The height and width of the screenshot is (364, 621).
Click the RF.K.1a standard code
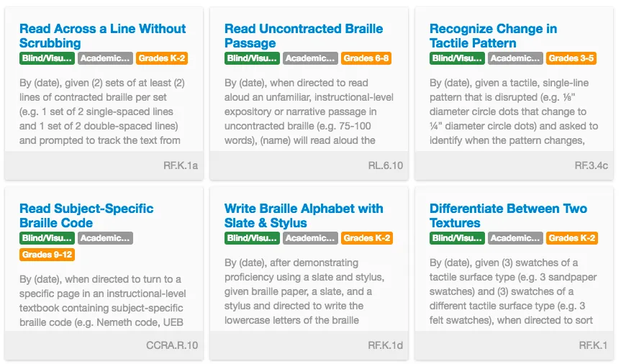click(x=180, y=165)
